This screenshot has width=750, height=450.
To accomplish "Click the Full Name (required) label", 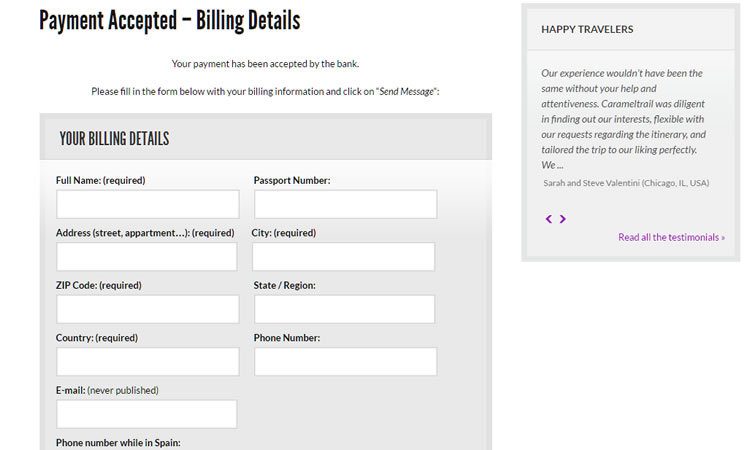I will (100, 180).
